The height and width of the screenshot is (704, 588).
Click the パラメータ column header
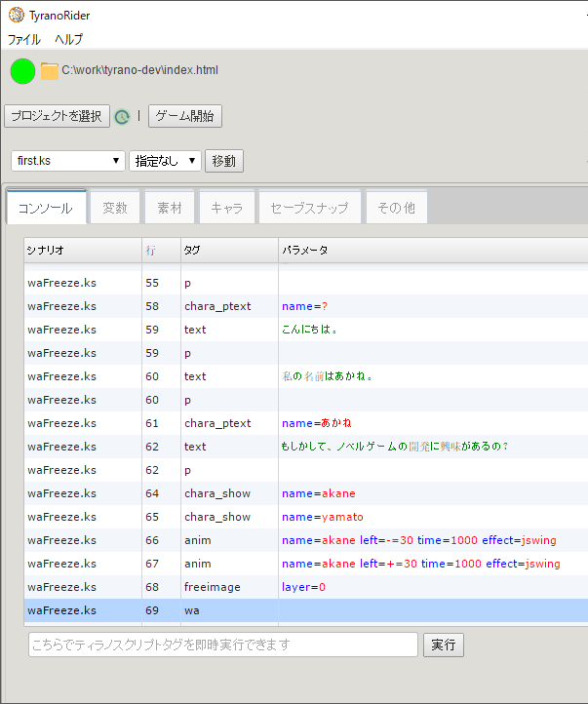(x=433, y=250)
